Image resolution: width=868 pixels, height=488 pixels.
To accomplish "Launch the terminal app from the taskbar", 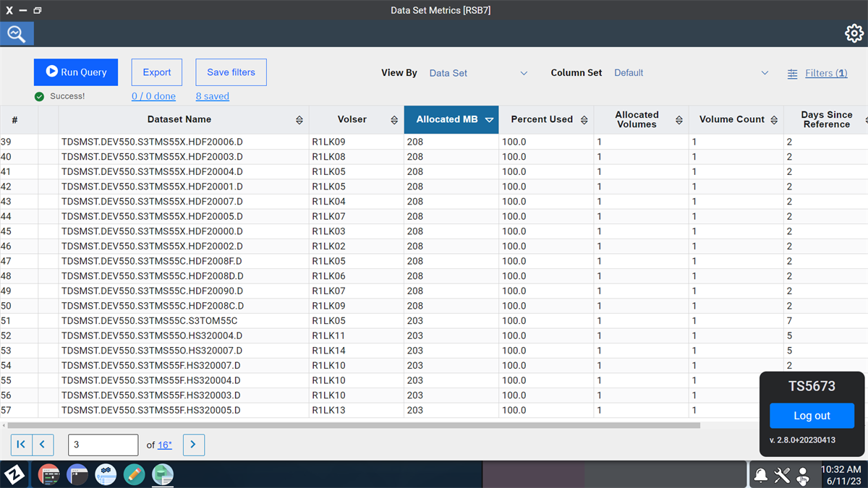I will point(77,475).
